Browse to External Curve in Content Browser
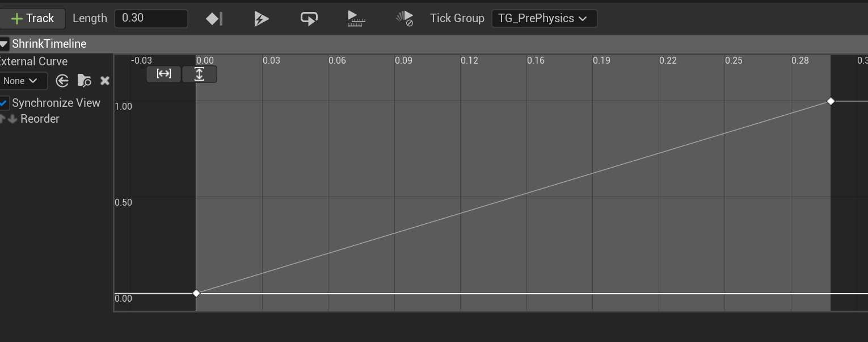This screenshot has width=868, height=342. (84, 81)
